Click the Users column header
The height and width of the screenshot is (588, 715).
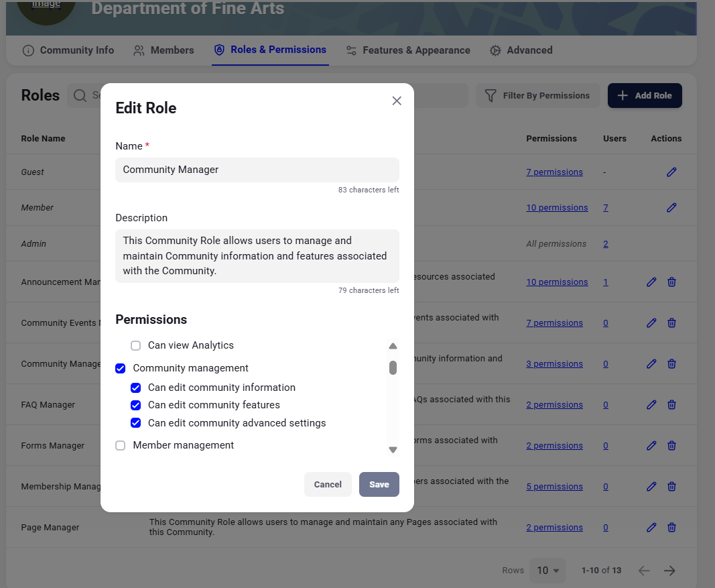point(614,138)
